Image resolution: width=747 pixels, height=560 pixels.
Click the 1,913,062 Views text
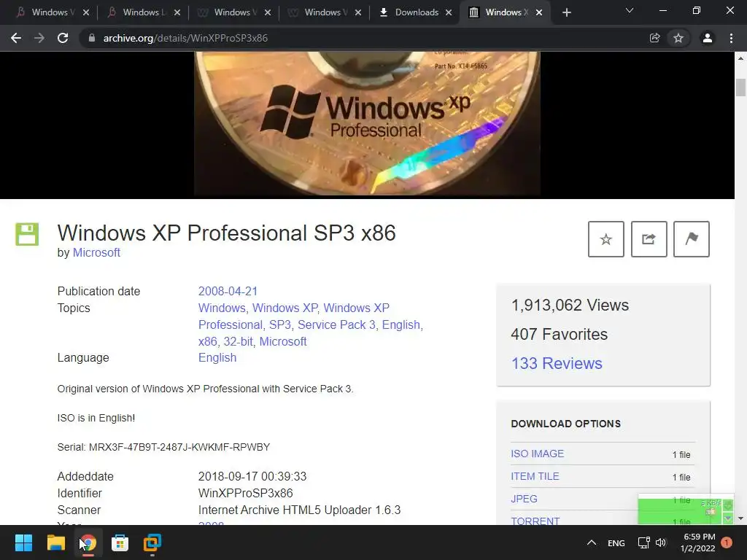point(570,306)
